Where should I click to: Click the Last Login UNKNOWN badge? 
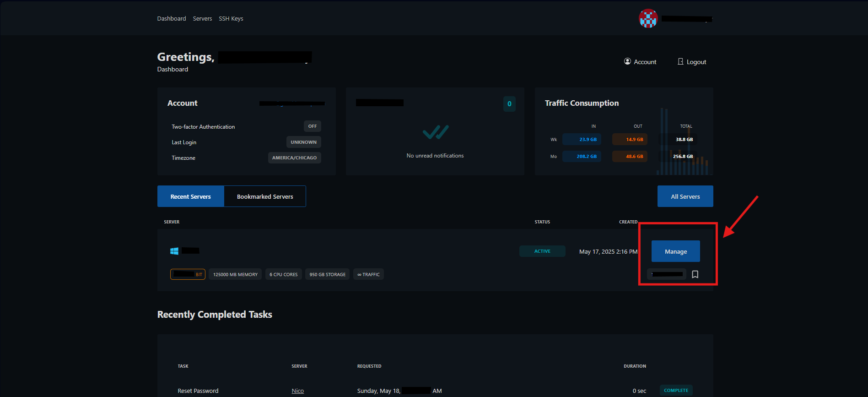(x=303, y=142)
